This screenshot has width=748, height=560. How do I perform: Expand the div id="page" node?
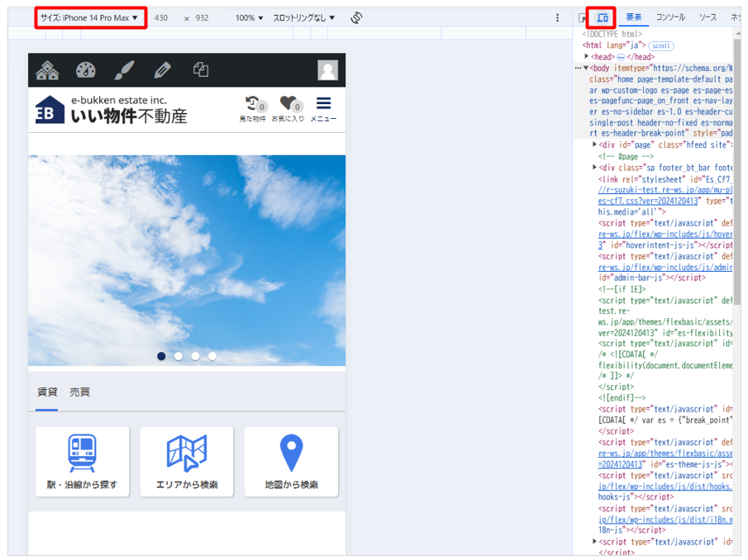[595, 145]
